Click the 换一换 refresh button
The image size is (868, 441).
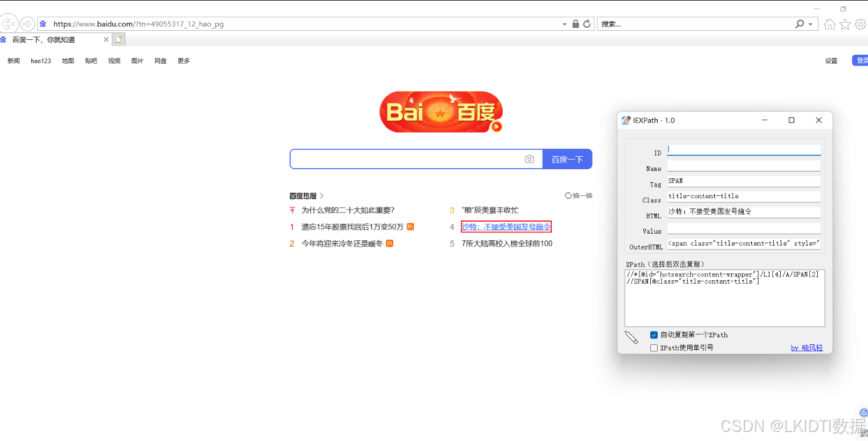coord(578,195)
